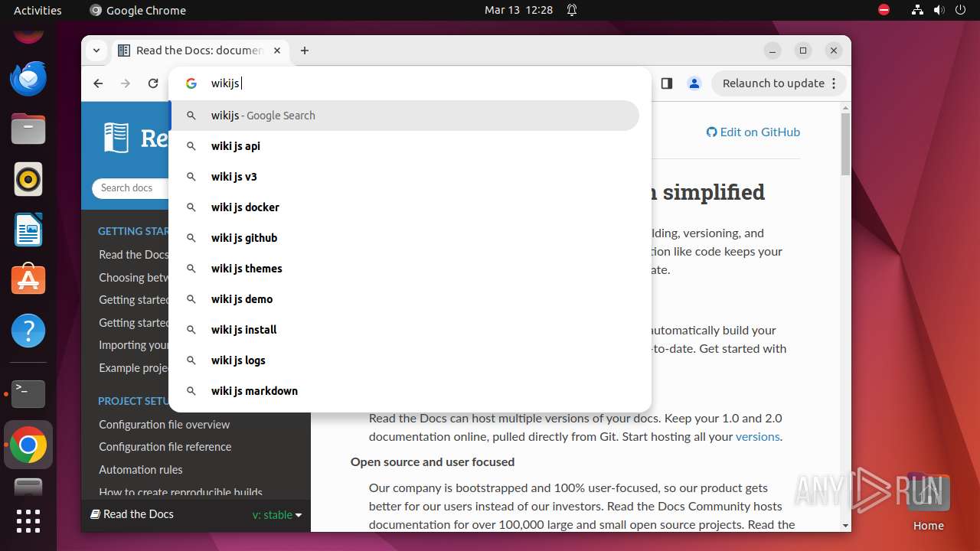This screenshot has width=980, height=551.
Task: Click the Search docs field
Action: click(132, 187)
